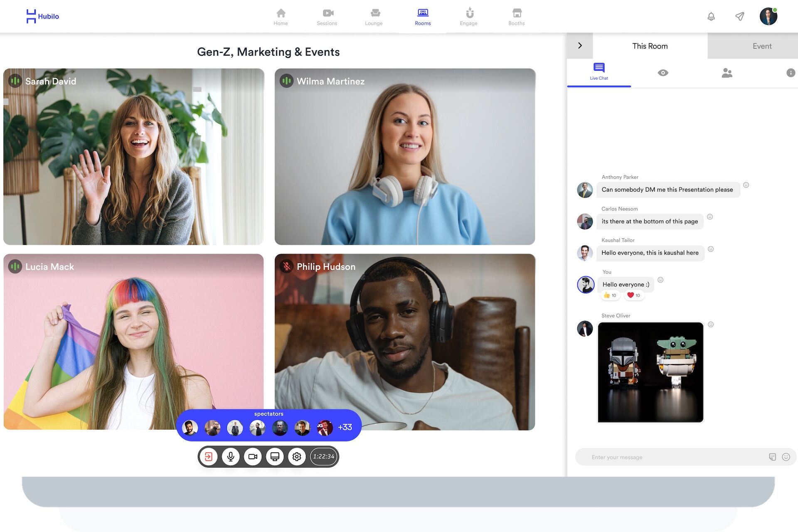Open the profile avatar menu

point(768,16)
